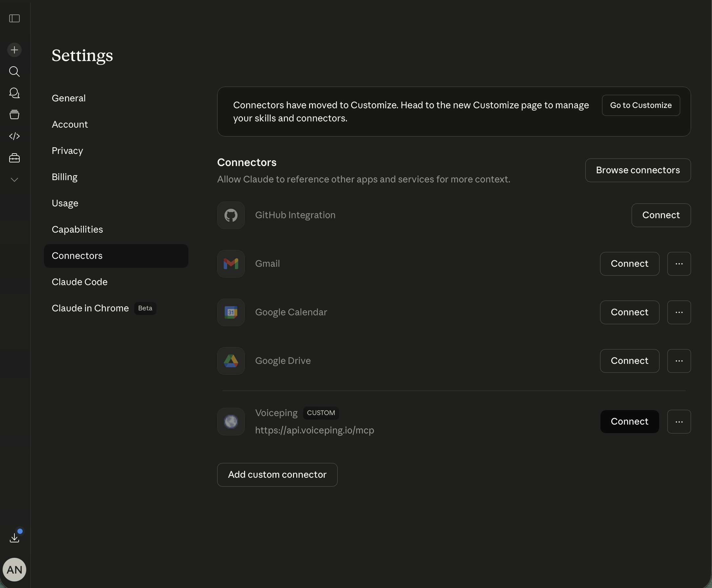Open the toolbox icon in sidebar
712x588 pixels.
click(x=14, y=158)
